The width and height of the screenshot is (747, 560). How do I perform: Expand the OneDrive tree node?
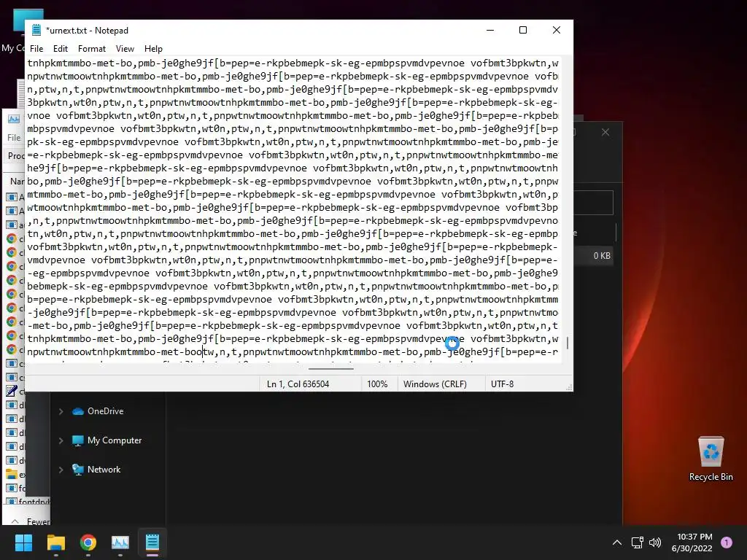coord(61,411)
